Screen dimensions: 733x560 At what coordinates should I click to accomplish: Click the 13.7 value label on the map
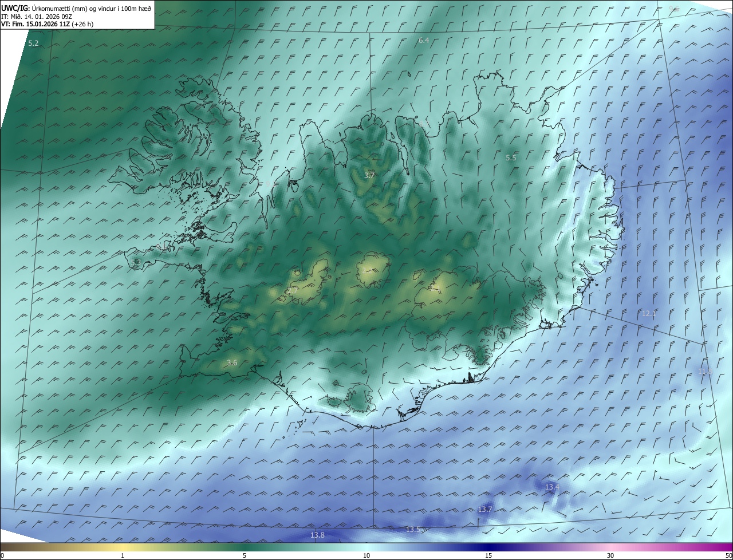pyautogui.click(x=484, y=509)
